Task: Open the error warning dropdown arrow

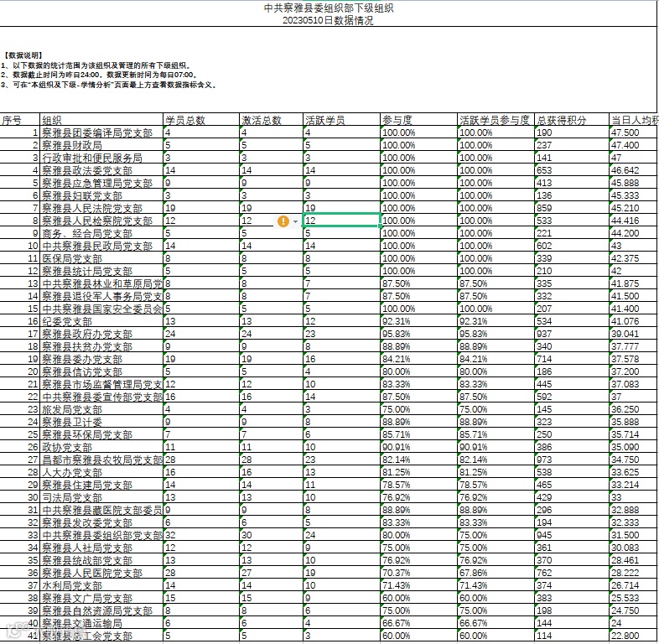Action: (295, 221)
